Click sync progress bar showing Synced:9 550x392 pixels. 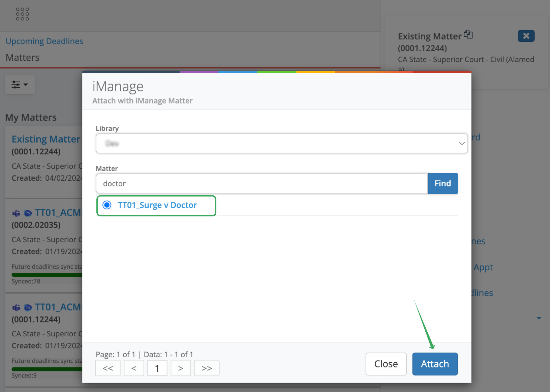pos(47,369)
